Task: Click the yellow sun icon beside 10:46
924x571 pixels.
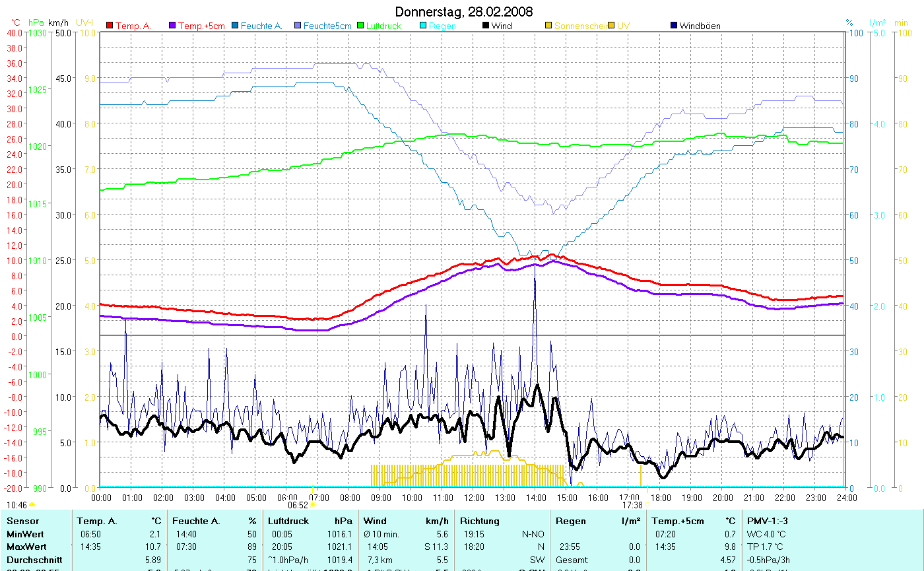Action: click(x=32, y=505)
